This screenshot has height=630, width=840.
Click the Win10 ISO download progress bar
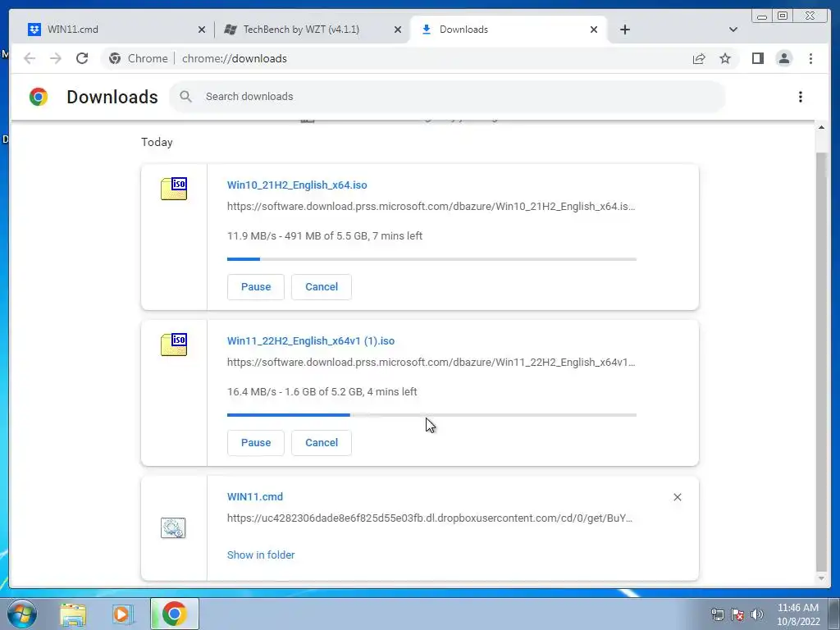pyautogui.click(x=431, y=259)
